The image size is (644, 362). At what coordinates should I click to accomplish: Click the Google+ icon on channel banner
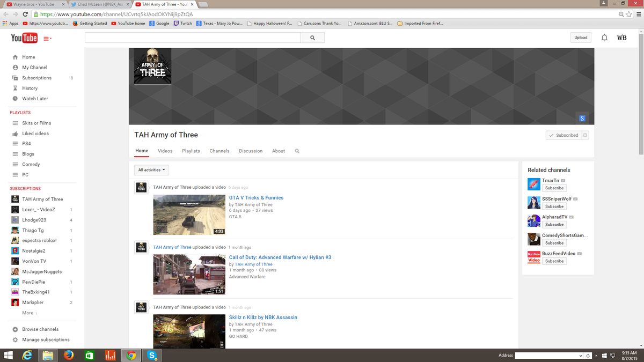(582, 119)
